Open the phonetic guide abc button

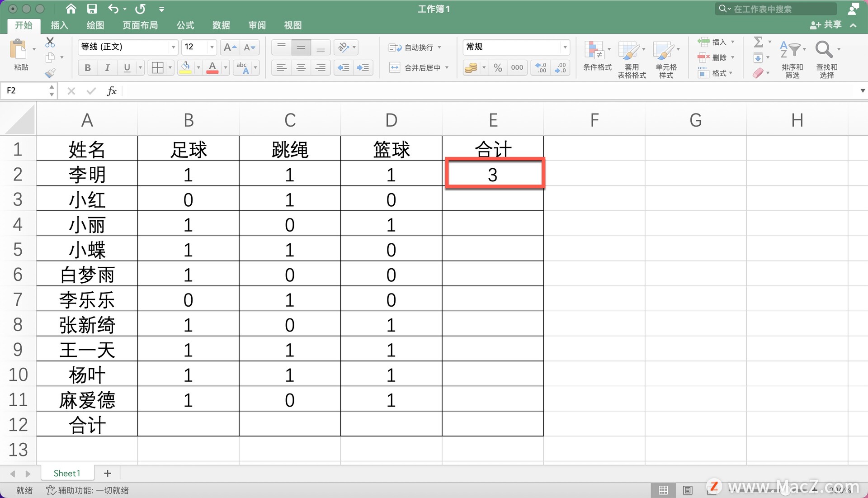coord(243,68)
